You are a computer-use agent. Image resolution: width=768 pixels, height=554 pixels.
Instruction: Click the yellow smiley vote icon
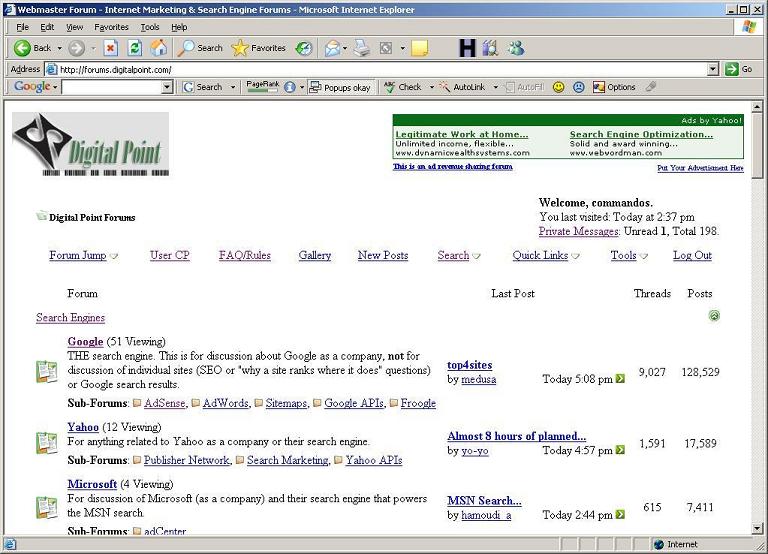click(x=558, y=87)
